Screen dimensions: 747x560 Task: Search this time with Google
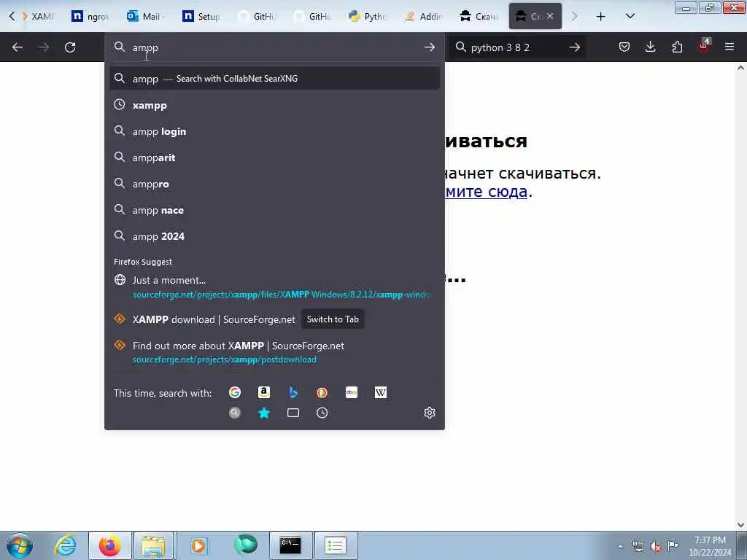tap(235, 392)
